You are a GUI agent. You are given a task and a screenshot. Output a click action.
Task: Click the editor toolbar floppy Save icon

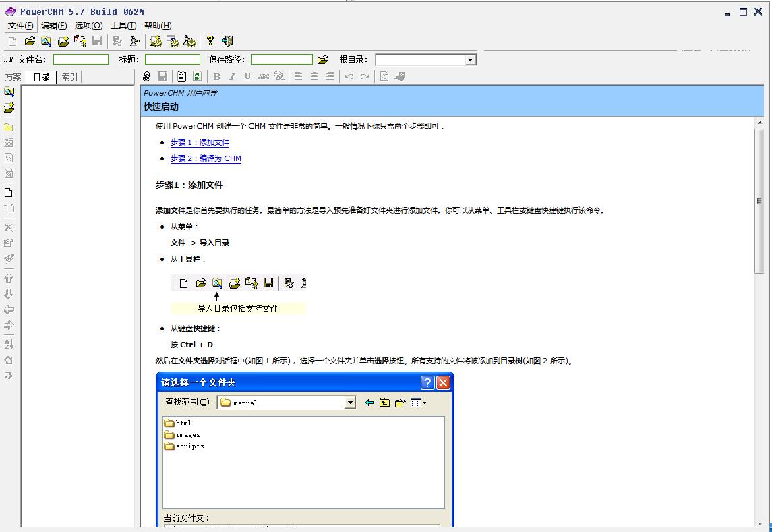coord(162,76)
